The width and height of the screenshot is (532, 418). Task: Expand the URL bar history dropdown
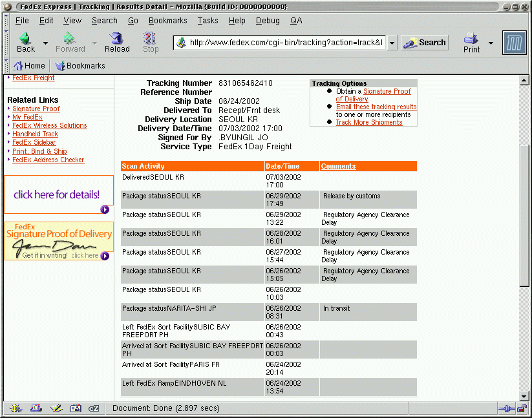[x=392, y=43]
